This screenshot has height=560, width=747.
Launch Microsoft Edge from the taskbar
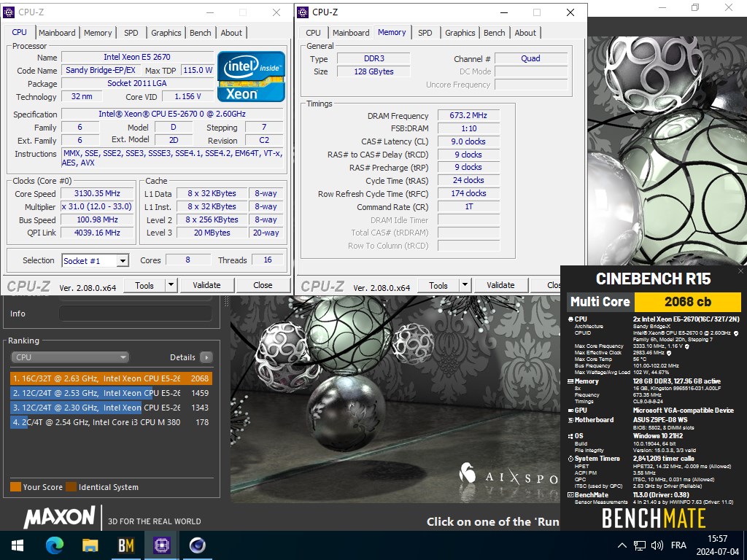click(x=54, y=545)
